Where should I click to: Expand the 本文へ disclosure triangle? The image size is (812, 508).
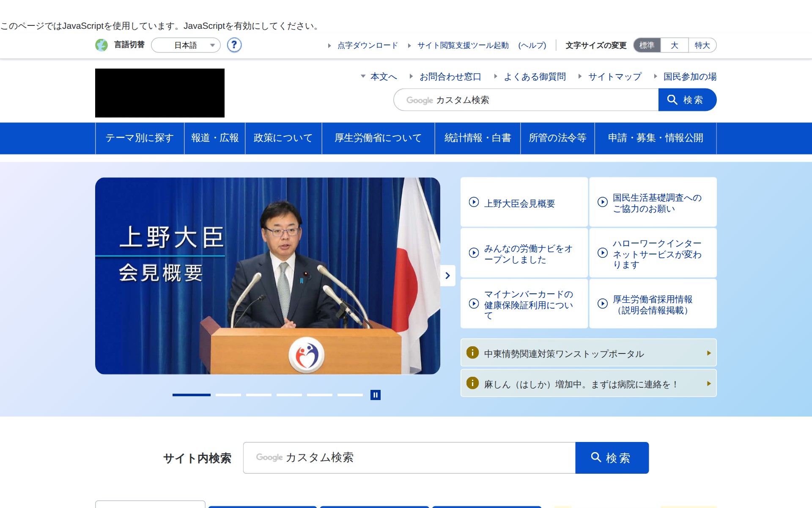[363, 77]
